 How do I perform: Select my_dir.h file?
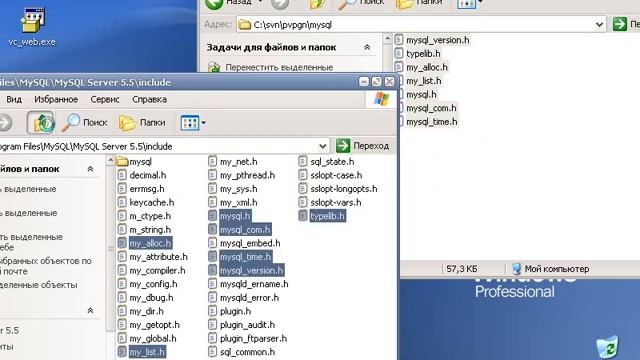(x=140, y=311)
